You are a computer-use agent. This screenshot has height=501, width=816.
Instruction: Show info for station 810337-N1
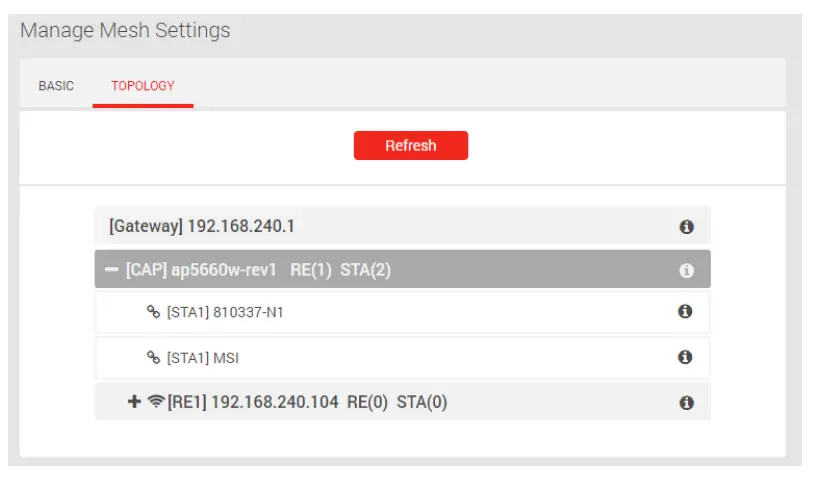pos(685,312)
